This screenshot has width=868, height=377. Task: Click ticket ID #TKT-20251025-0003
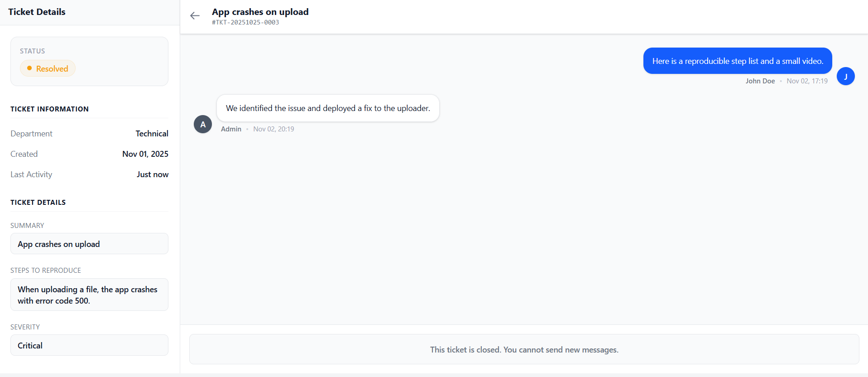(x=245, y=22)
